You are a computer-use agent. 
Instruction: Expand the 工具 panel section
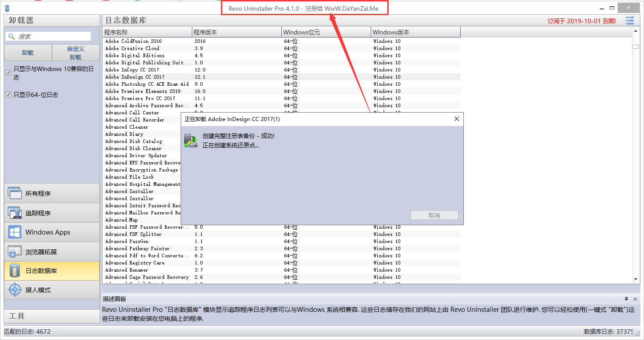pos(51,316)
